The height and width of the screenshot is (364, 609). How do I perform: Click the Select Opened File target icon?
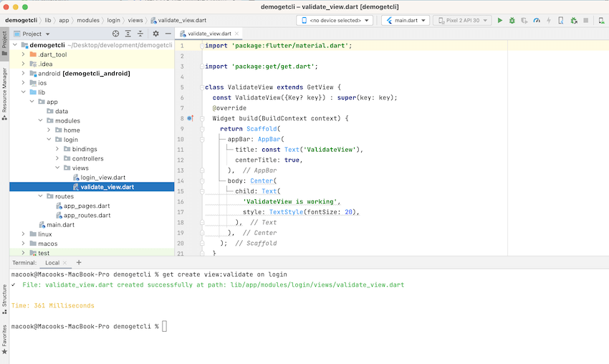[x=115, y=34]
